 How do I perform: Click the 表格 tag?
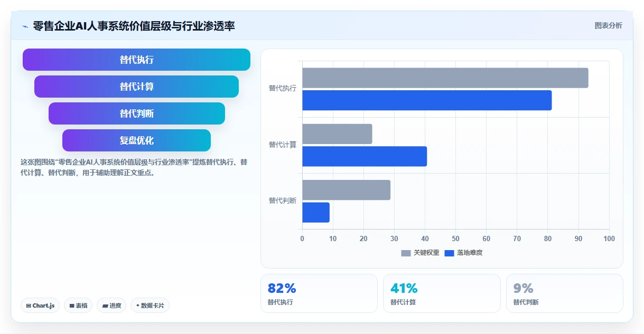tap(78, 306)
